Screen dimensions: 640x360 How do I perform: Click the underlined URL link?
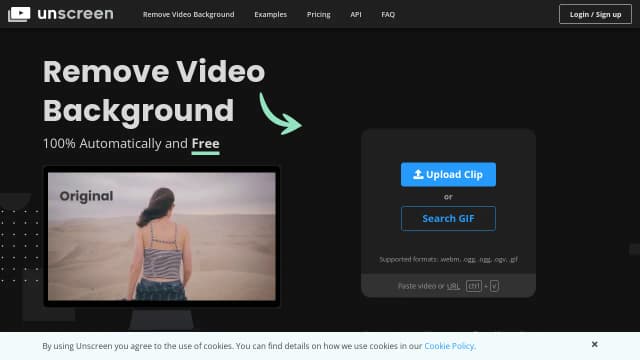(x=453, y=286)
